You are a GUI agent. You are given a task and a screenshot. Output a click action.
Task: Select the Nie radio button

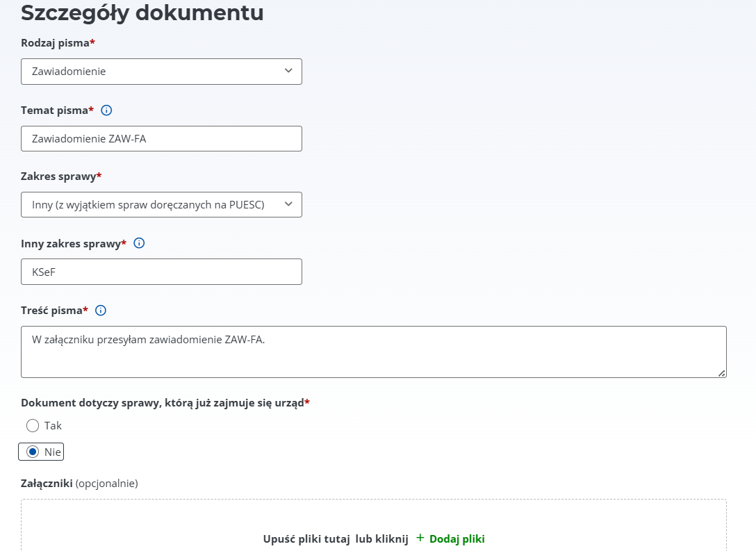coord(32,452)
